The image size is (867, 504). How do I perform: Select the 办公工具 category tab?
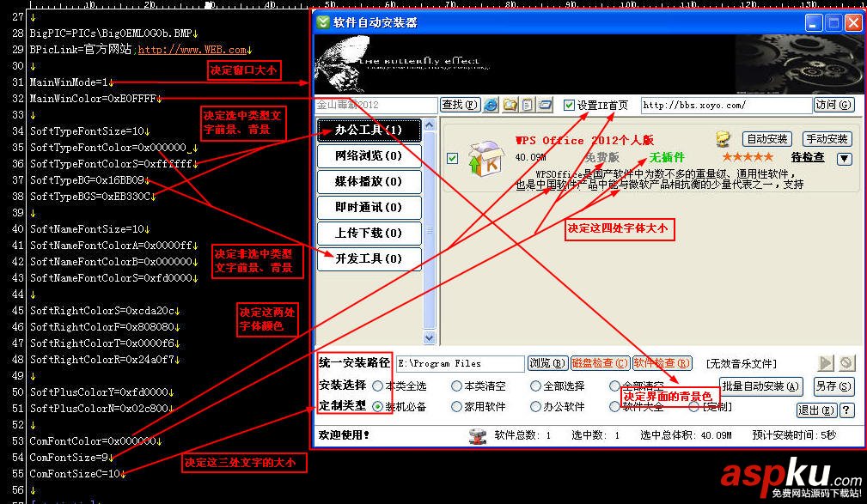(x=369, y=130)
